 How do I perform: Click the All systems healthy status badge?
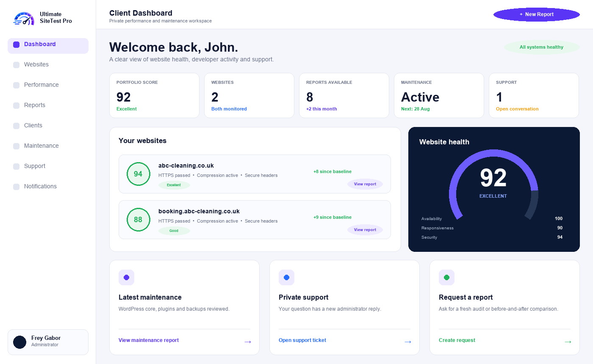[x=541, y=47]
